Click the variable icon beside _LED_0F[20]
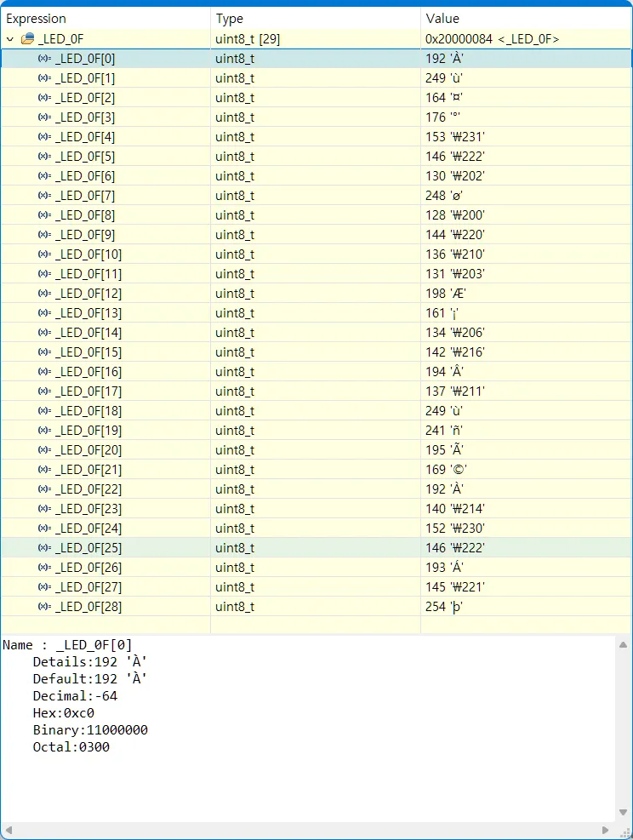 coord(44,450)
